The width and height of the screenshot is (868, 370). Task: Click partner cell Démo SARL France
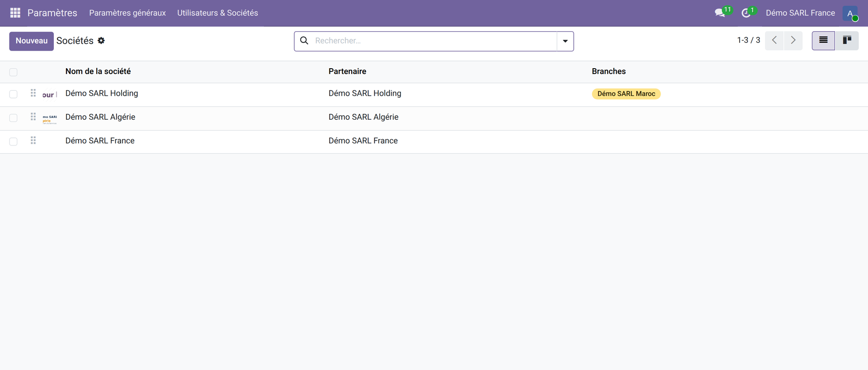363,141
